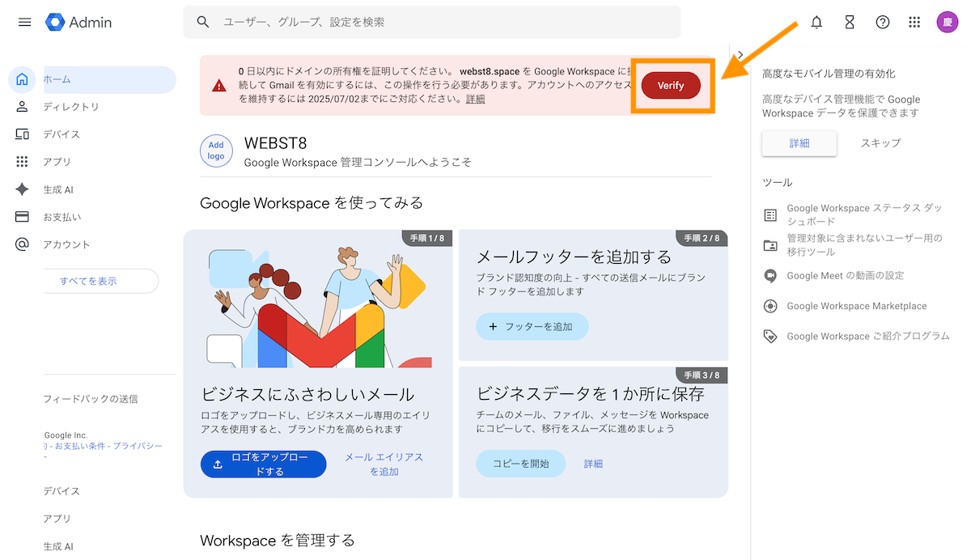Click the WEBST8 organization name
This screenshot has width=971, height=560.
pos(275,143)
